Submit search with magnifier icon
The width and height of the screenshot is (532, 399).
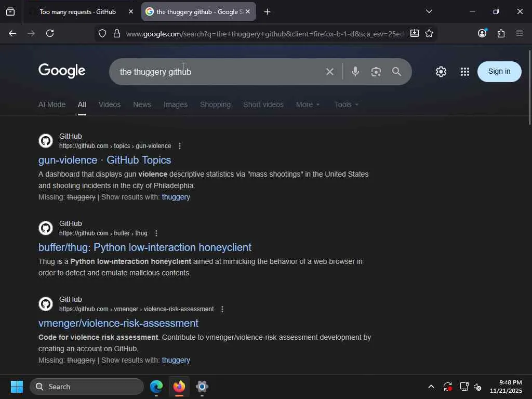tap(396, 72)
